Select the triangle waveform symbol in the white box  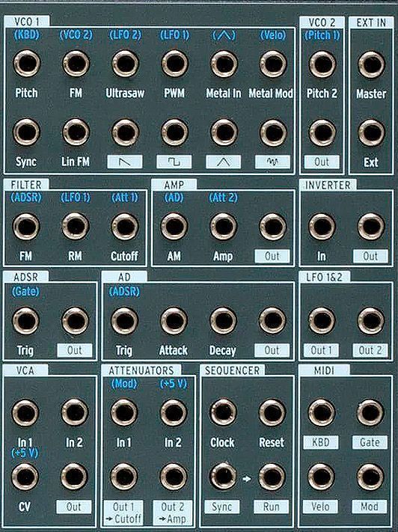[223, 162]
